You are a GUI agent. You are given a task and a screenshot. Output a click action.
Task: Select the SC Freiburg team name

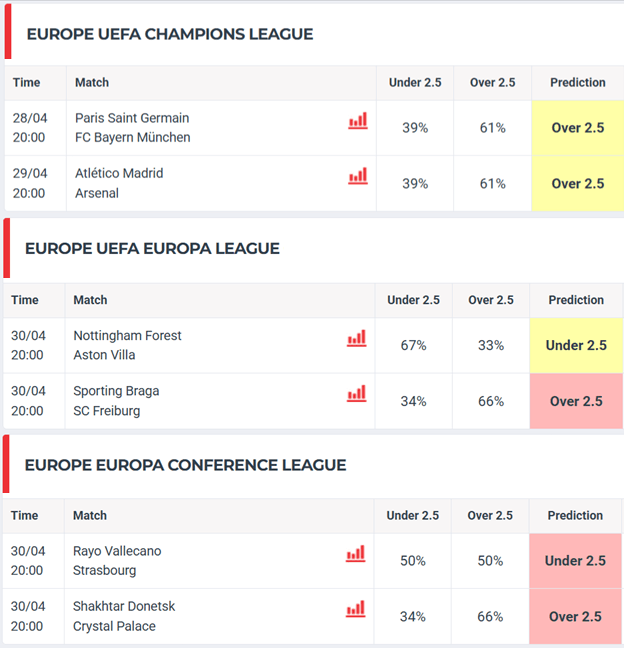[x=106, y=411]
